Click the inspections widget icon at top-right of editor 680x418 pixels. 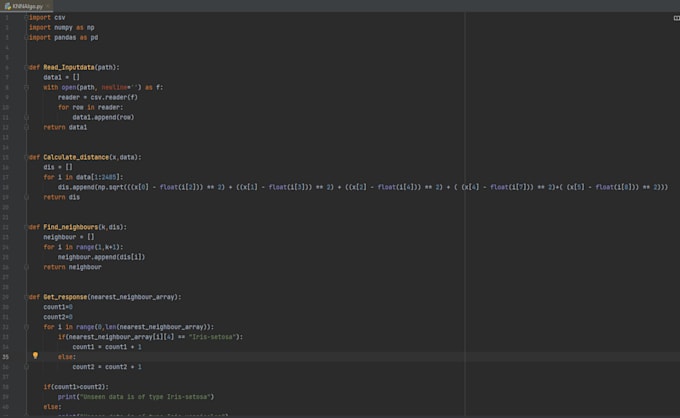(x=675, y=18)
